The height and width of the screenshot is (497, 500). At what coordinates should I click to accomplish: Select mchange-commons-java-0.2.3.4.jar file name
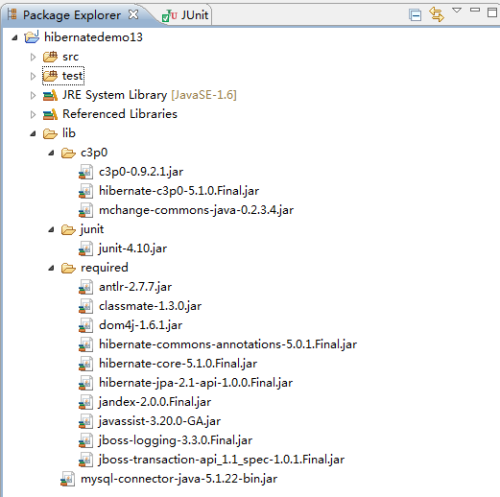pos(196,210)
